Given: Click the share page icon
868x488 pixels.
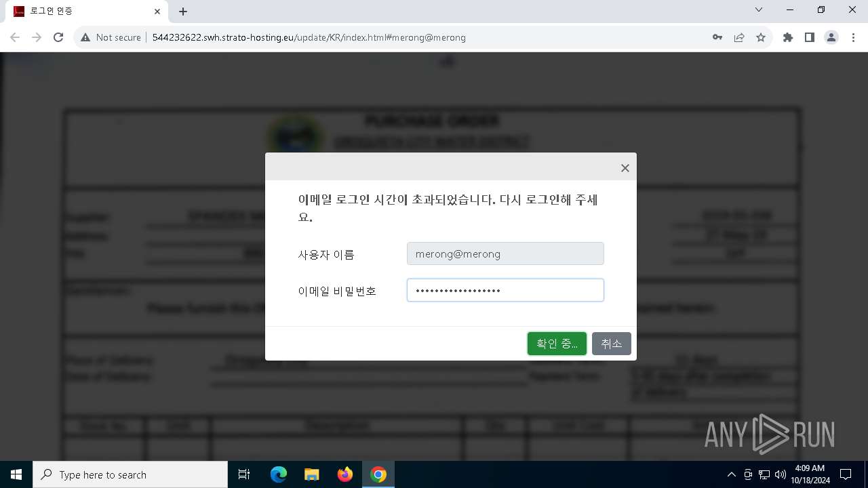Looking at the screenshot, I should (739, 37).
